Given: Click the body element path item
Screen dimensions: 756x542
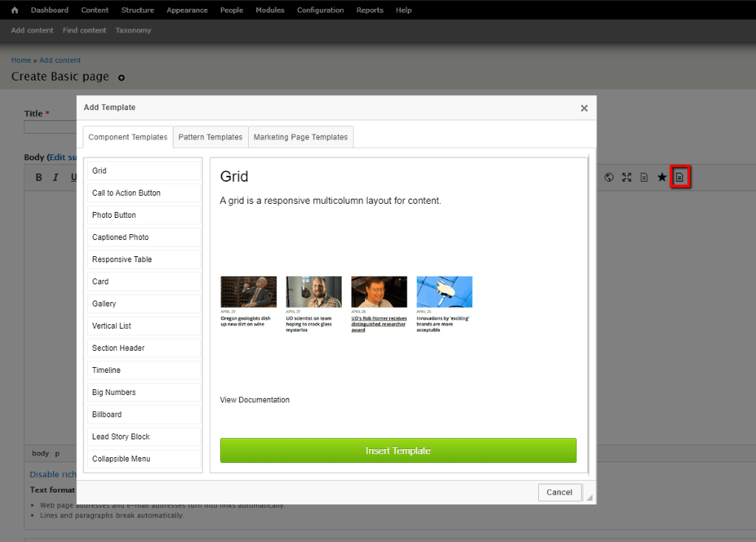Looking at the screenshot, I should (x=41, y=453).
